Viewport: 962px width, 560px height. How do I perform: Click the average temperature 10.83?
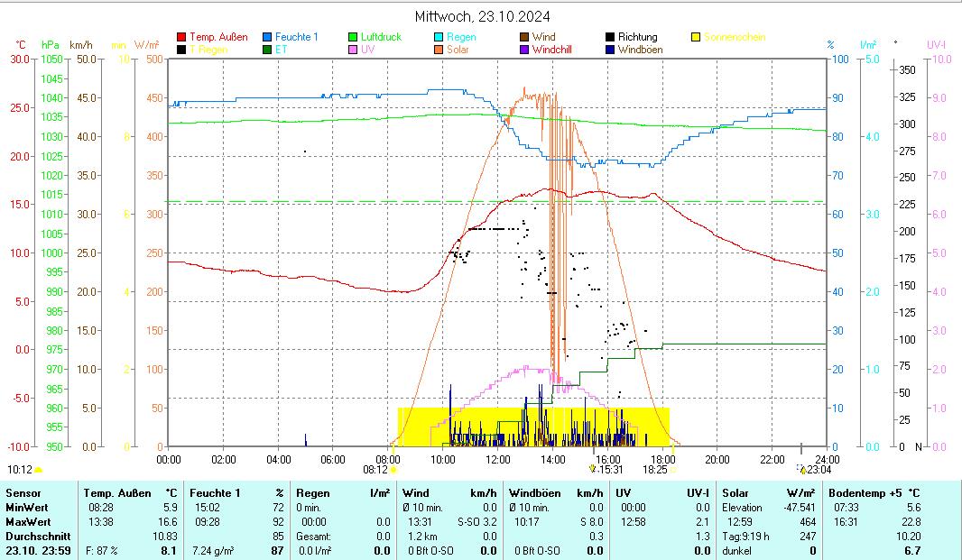tap(164, 536)
